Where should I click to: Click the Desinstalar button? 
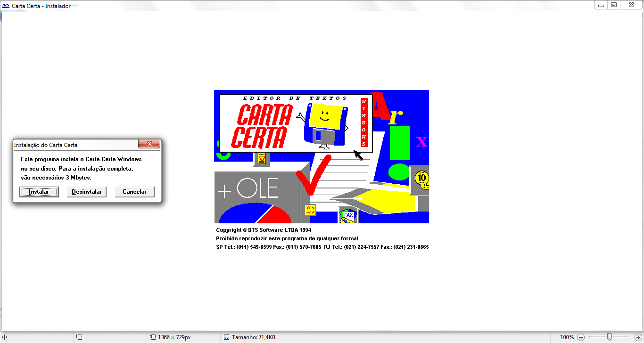tap(87, 192)
